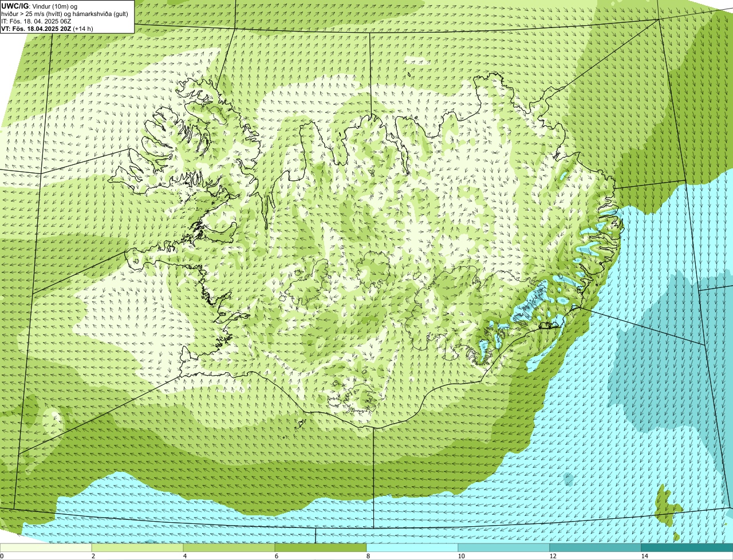
Task: Choose the dark teal legend swatch above 14
Action: coord(687,547)
